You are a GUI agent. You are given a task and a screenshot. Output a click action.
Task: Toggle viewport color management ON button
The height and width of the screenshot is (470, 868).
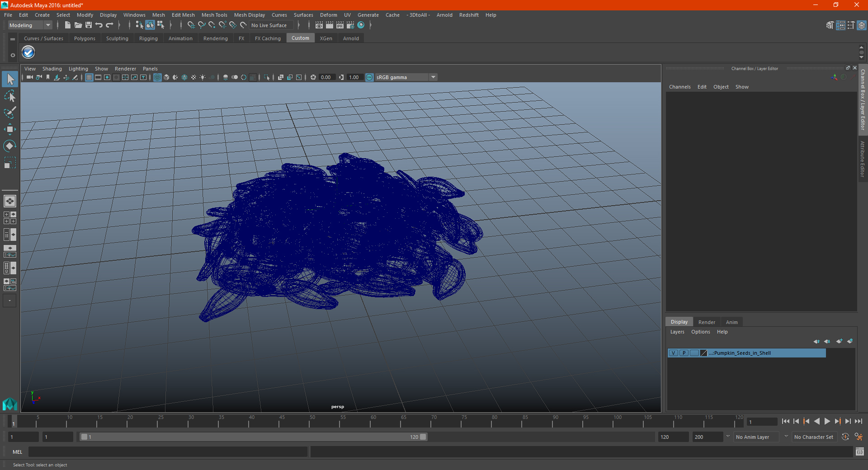(369, 77)
